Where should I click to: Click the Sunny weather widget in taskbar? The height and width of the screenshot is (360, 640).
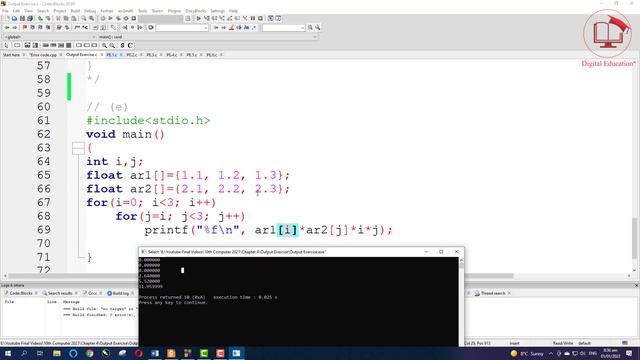click(x=527, y=353)
